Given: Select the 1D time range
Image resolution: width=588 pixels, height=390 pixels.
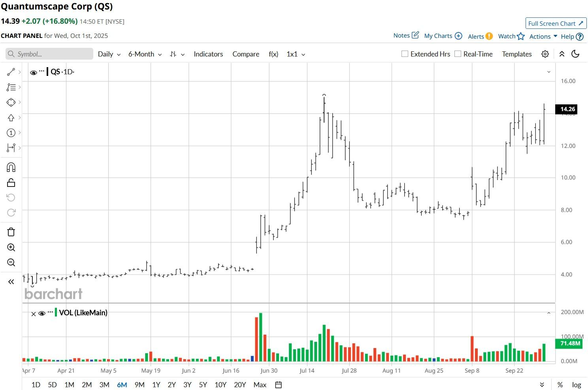Looking at the screenshot, I should click(x=36, y=385).
